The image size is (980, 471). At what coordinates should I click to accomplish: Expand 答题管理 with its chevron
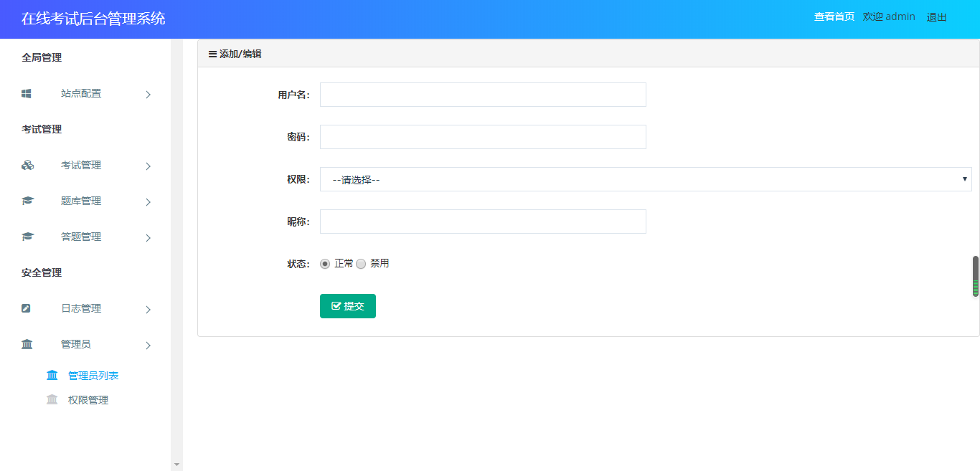[x=149, y=237]
